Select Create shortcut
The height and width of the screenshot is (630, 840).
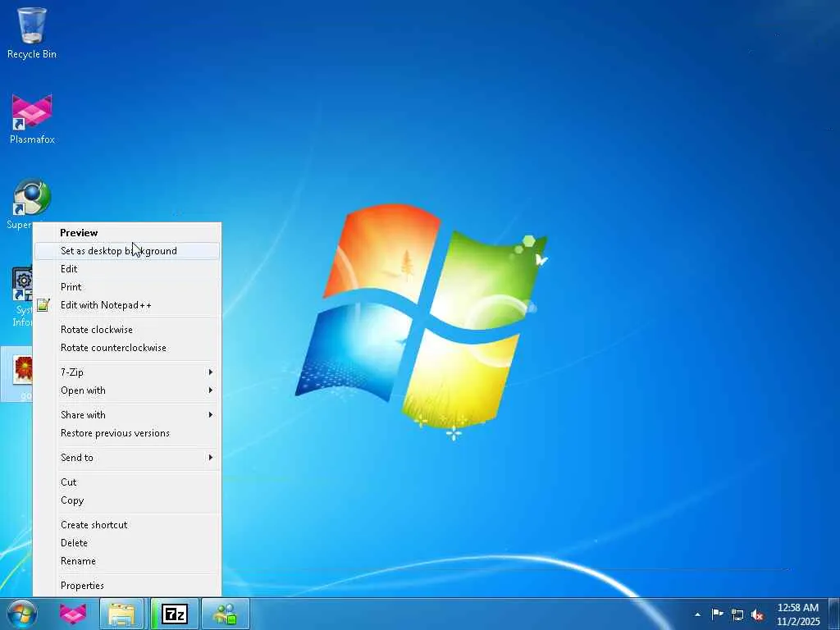click(x=127, y=525)
